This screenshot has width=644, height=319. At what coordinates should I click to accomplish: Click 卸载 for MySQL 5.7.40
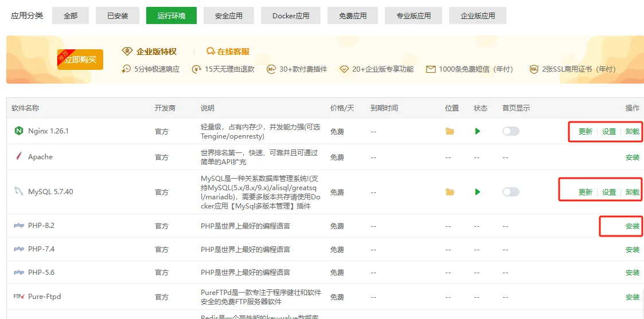633,192
